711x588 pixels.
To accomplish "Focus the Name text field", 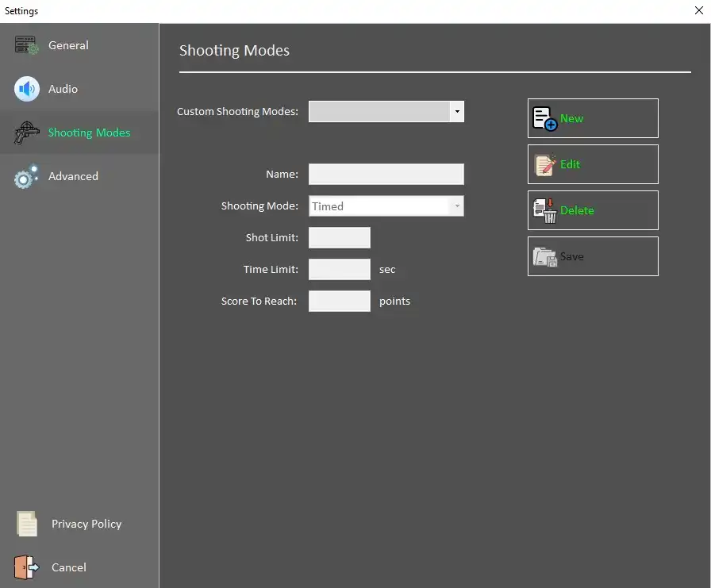I will click(x=386, y=174).
